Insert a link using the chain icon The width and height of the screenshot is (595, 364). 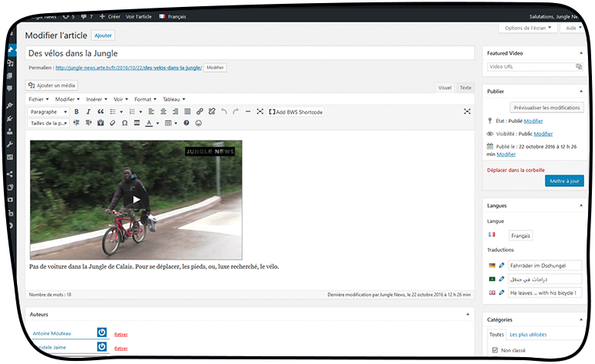(x=200, y=112)
